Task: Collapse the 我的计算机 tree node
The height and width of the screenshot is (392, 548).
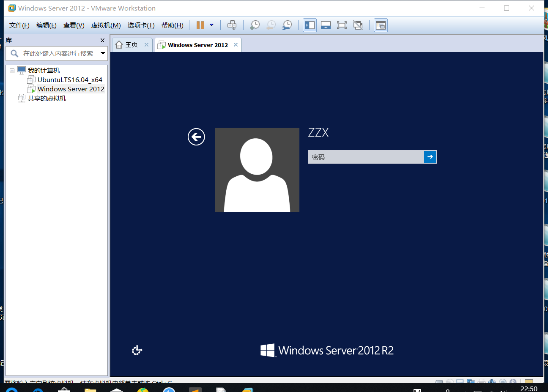Action: (12, 70)
